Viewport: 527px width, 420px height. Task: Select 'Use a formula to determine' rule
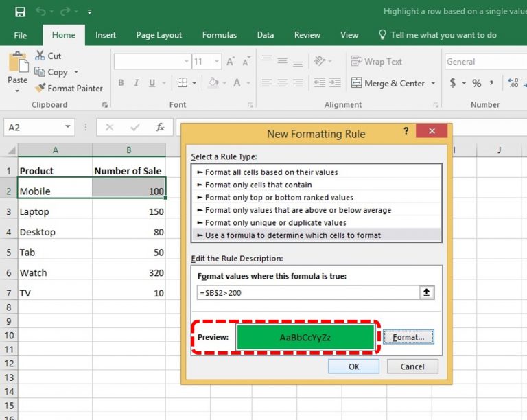(x=316, y=235)
